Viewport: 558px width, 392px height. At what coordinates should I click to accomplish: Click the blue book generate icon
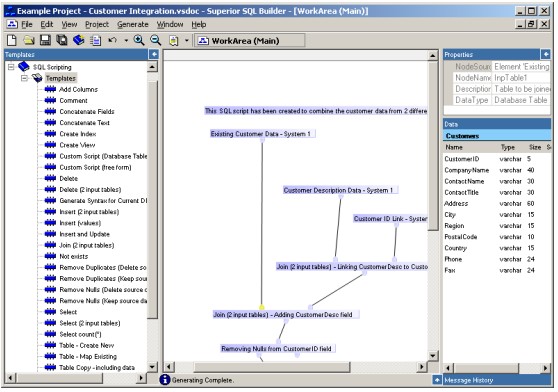pos(79,41)
